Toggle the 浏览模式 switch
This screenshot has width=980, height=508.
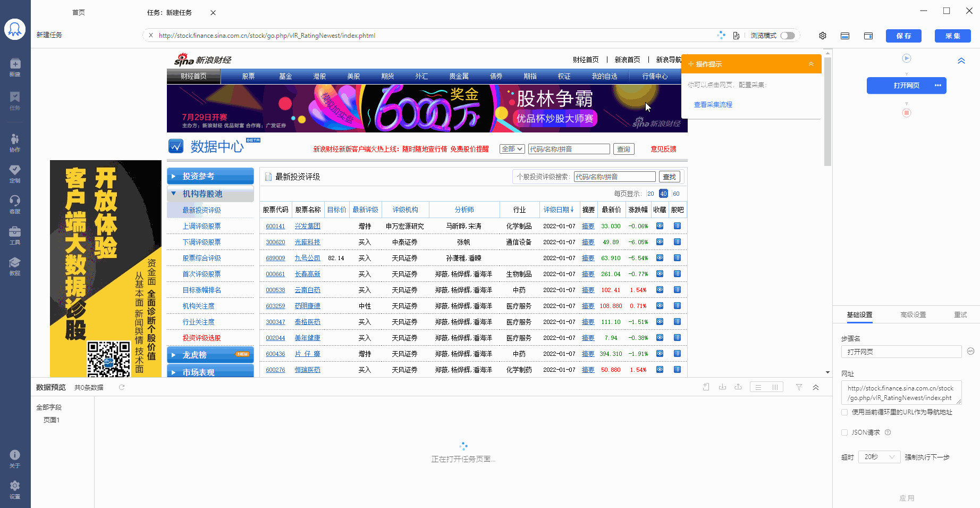[x=788, y=36]
